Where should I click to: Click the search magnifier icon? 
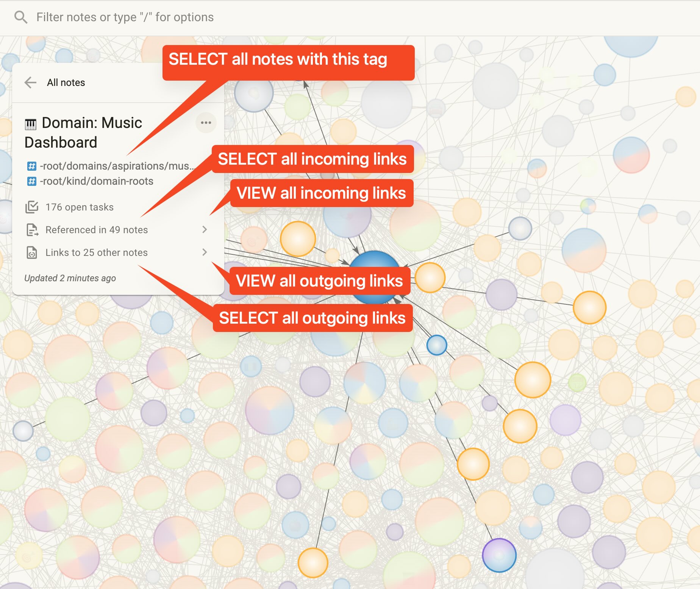pos(20,17)
